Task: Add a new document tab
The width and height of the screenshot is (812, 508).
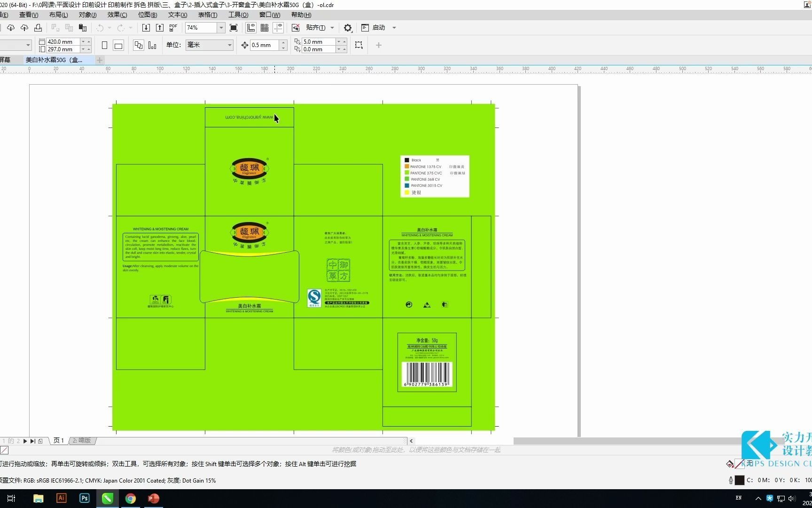Action: pyautogui.click(x=100, y=60)
